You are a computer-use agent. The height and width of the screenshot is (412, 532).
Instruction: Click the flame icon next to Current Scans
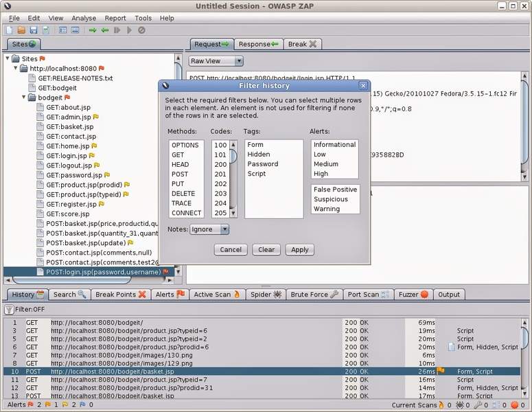441,404
